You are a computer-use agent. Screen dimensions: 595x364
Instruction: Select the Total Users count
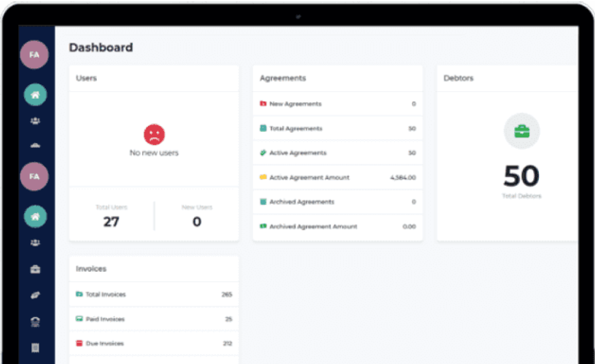point(111,221)
